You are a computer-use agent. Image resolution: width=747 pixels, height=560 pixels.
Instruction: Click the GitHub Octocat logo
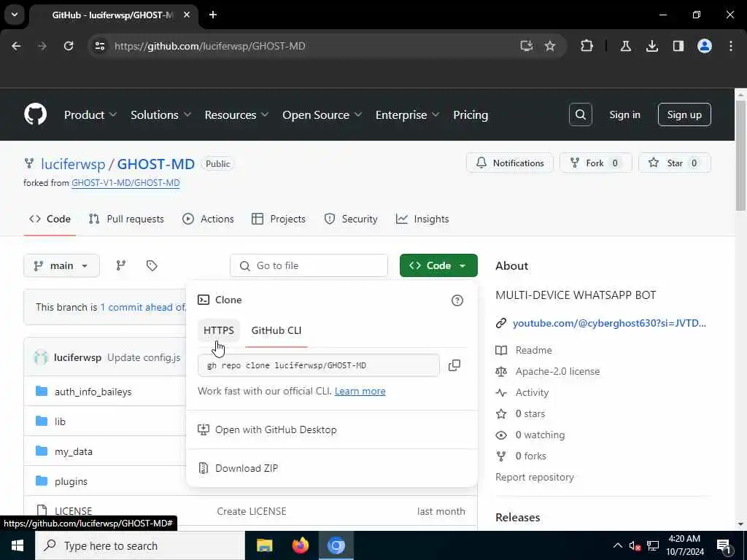pos(35,114)
